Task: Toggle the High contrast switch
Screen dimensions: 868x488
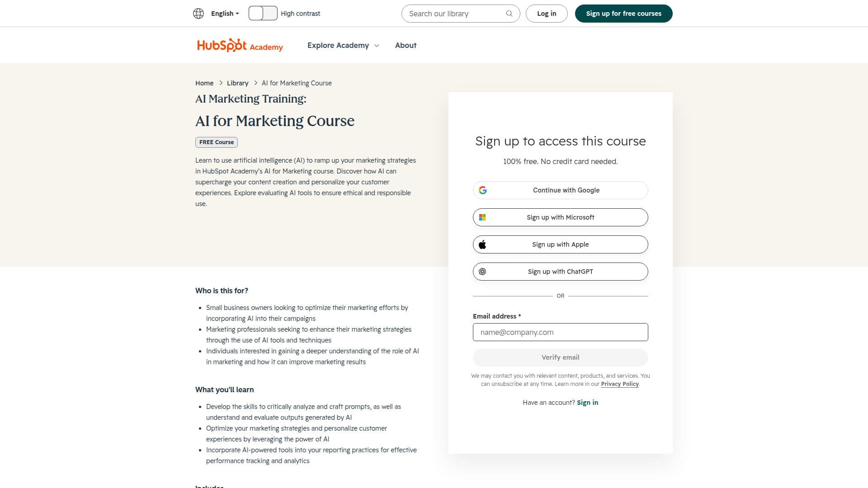Action: pos(263,14)
